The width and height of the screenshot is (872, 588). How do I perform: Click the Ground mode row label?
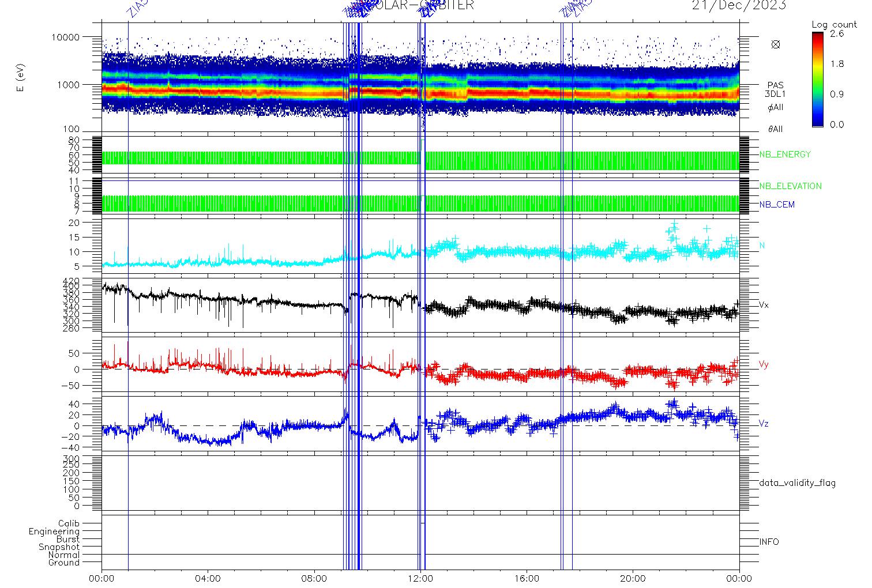(65, 563)
